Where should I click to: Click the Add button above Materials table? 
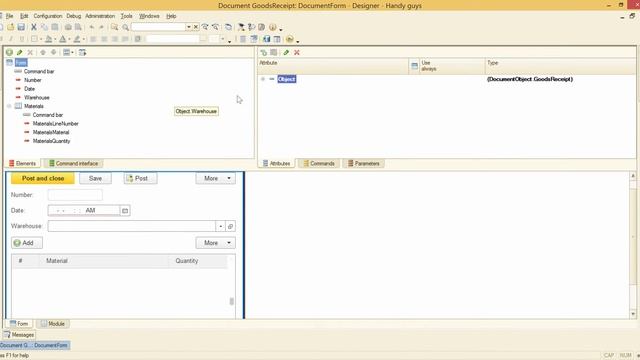click(27, 243)
